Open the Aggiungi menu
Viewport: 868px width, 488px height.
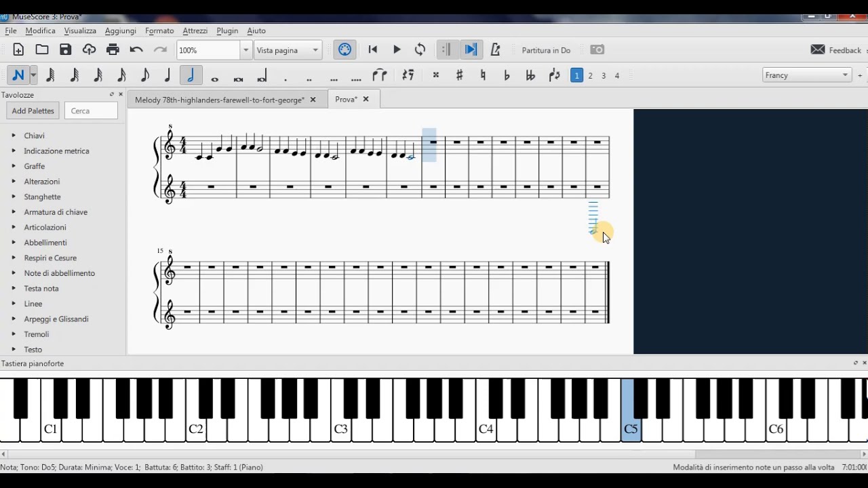pyautogui.click(x=120, y=30)
